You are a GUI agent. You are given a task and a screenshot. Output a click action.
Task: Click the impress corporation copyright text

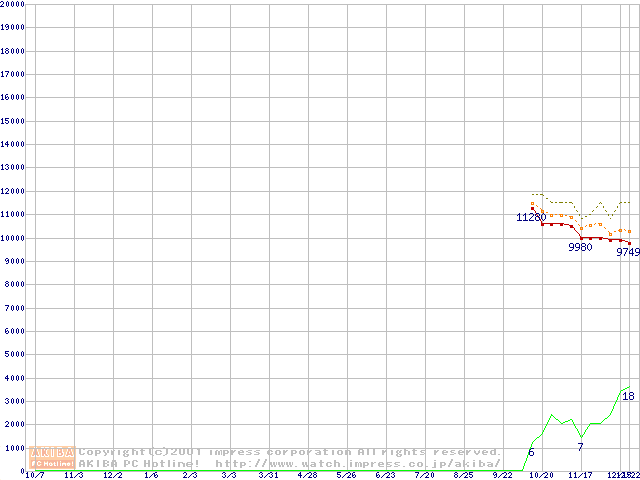(x=290, y=452)
